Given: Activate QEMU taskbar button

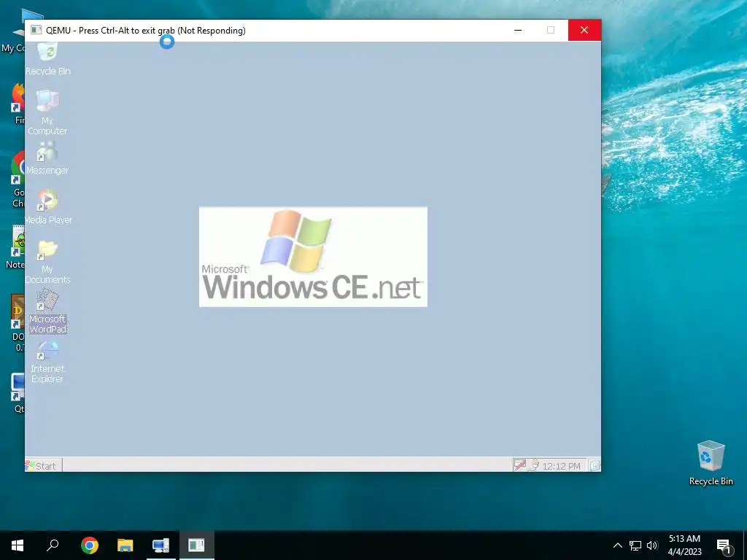Looking at the screenshot, I should point(196,545).
